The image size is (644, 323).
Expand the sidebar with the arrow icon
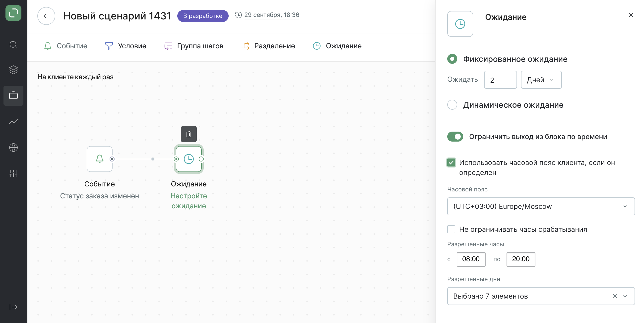13,307
